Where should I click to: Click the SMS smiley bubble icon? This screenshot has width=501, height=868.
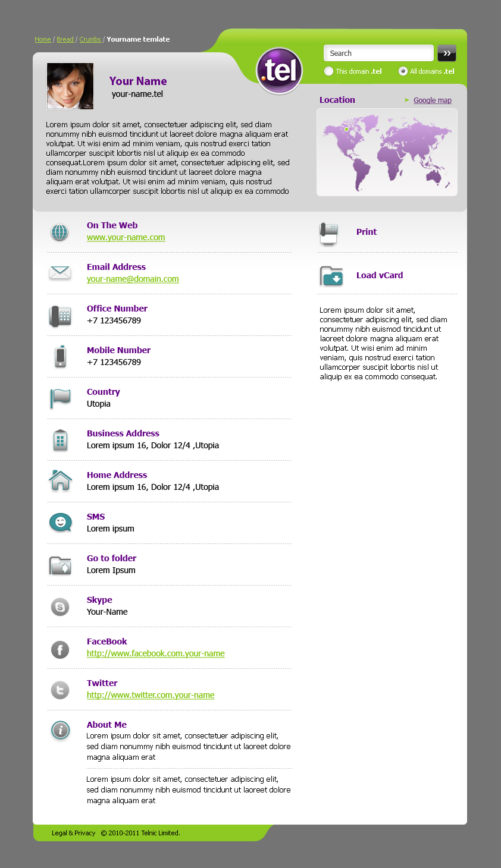pos(60,523)
